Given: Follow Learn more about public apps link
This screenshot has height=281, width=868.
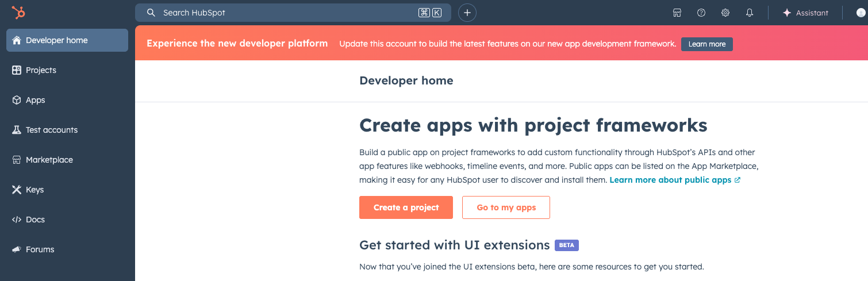Looking at the screenshot, I should tap(670, 180).
